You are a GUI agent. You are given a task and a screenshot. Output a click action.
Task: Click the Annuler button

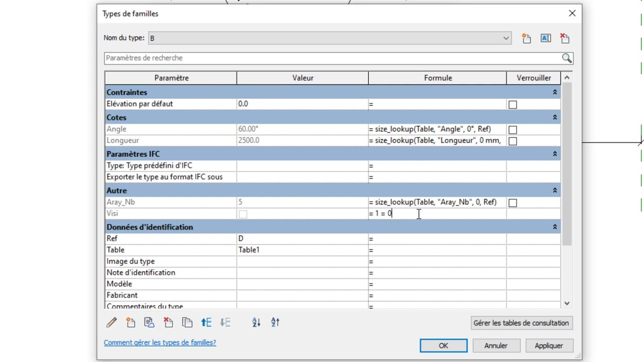click(496, 345)
